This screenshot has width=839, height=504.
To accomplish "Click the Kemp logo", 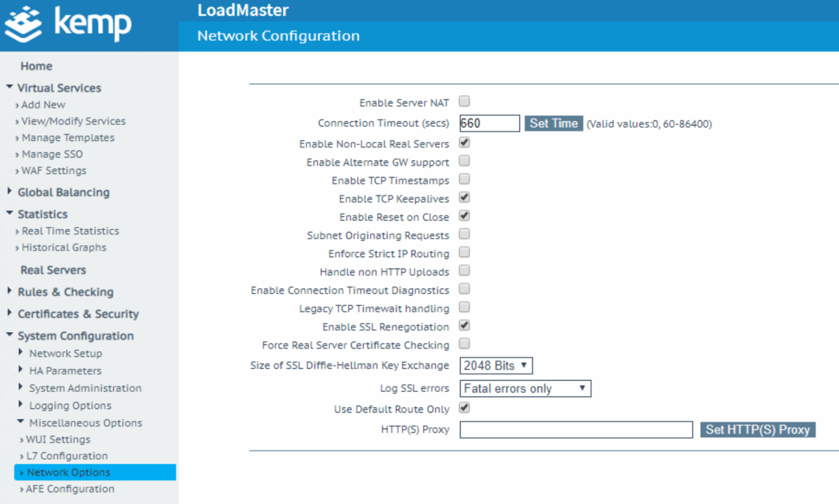I will click(68, 24).
